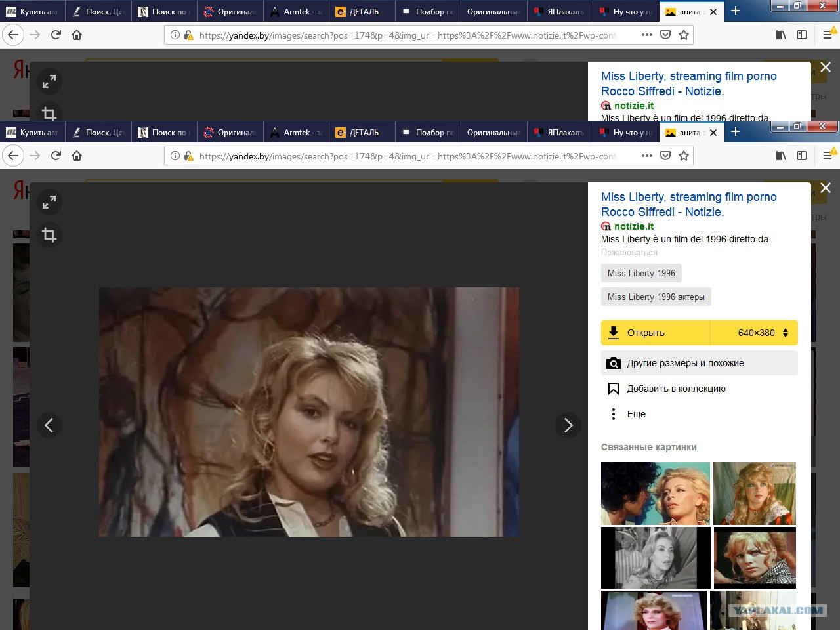Image resolution: width=840 pixels, height=630 pixels.
Task: Reload the page from the lower toolbar
Action: [56, 156]
